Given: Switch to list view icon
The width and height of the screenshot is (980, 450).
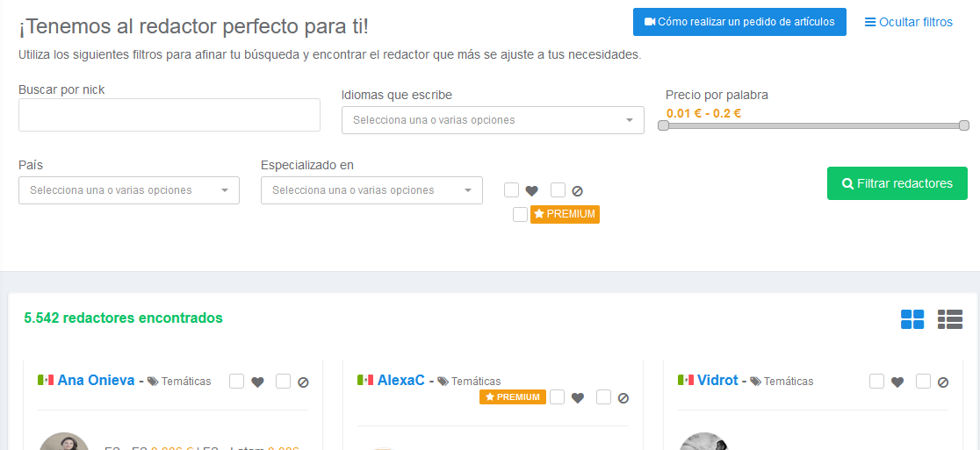Looking at the screenshot, I should (x=950, y=319).
